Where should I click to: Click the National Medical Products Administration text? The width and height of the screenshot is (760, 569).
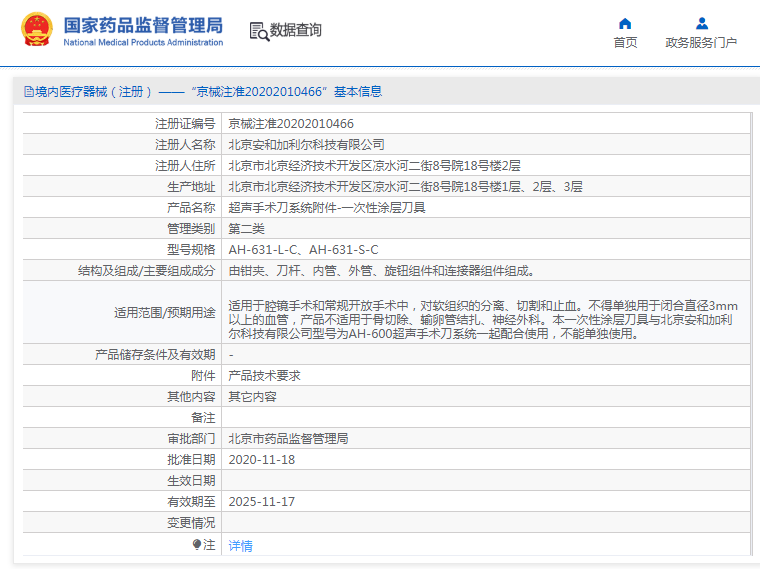point(143,43)
